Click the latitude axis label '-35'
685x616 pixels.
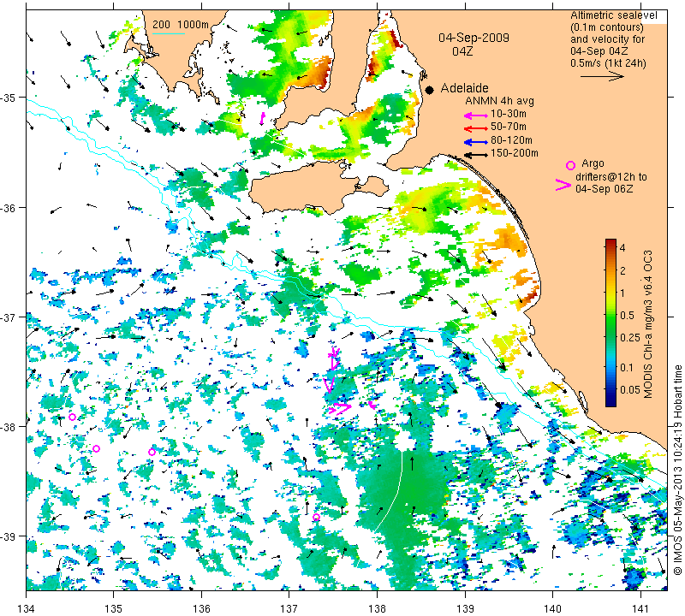pos(8,97)
